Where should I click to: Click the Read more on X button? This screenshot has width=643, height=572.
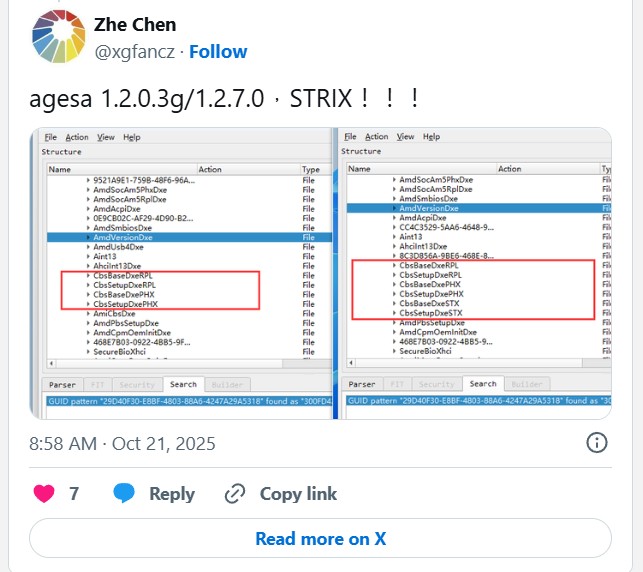[x=320, y=538]
